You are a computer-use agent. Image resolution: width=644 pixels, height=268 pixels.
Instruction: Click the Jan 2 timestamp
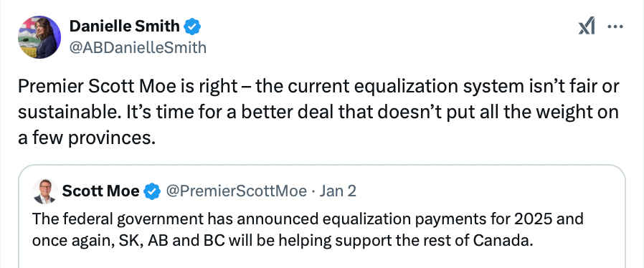tap(338, 191)
